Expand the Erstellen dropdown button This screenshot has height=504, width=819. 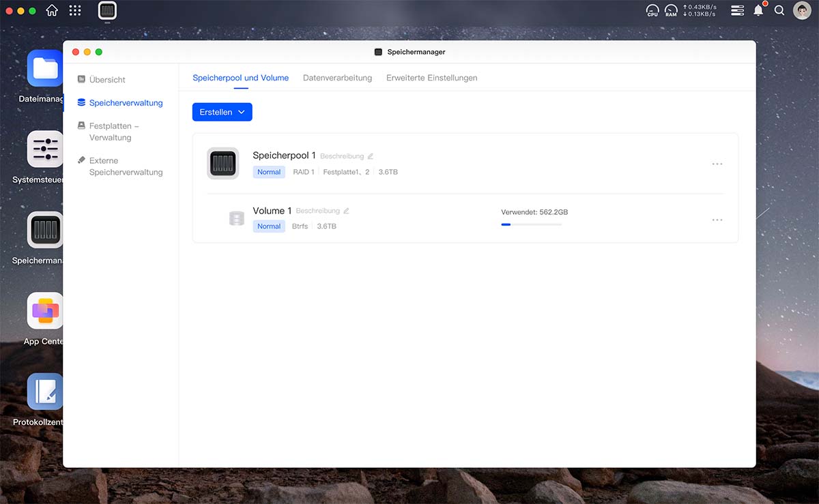pyautogui.click(x=222, y=112)
